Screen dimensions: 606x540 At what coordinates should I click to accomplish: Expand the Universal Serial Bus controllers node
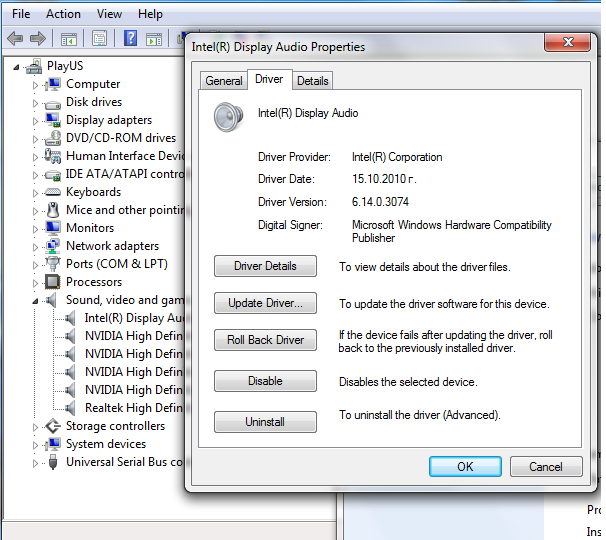click(35, 463)
